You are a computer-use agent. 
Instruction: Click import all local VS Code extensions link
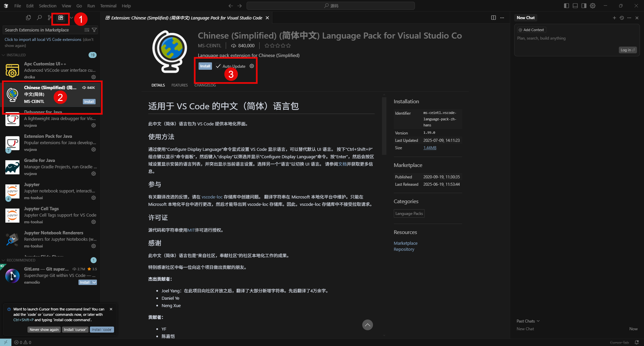[x=43, y=40]
